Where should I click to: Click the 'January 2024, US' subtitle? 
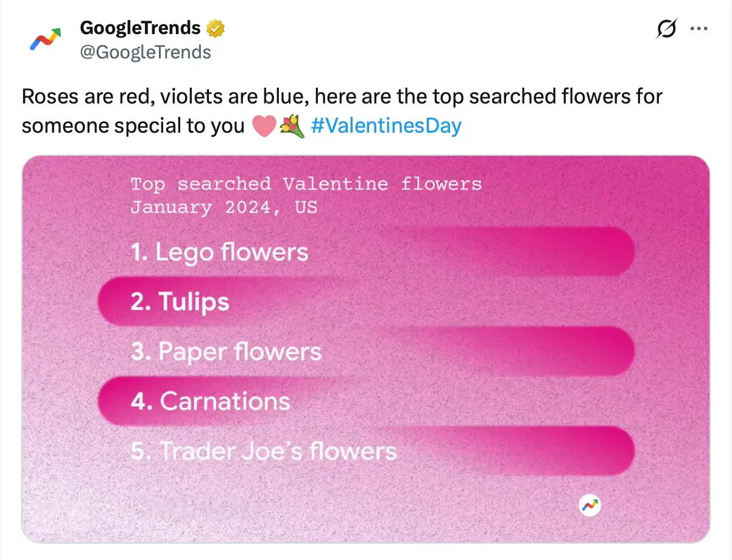223,207
